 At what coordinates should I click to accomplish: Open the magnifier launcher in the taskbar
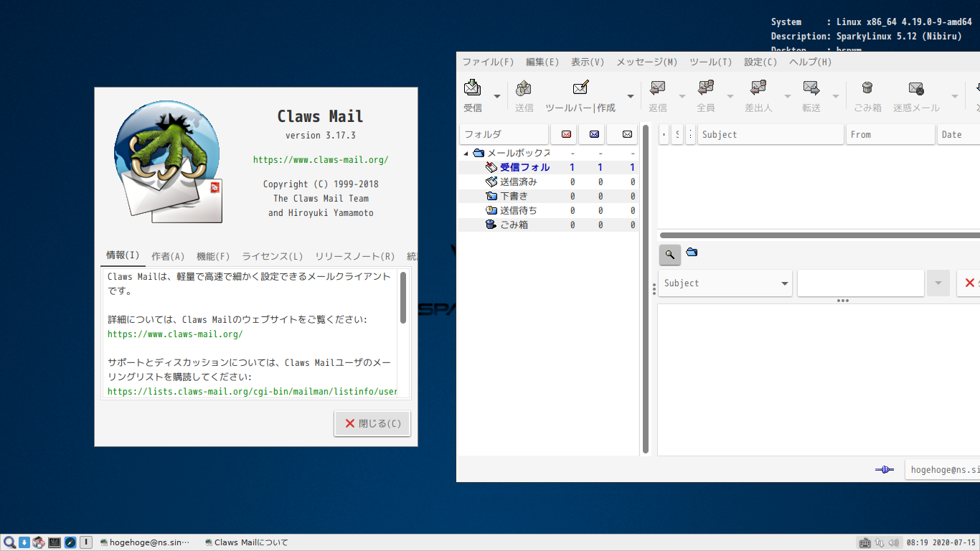point(9,542)
